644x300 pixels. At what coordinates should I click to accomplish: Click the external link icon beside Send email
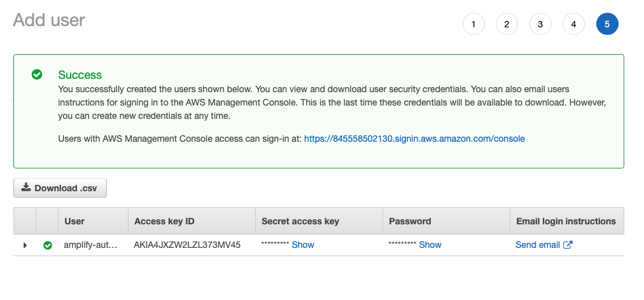pos(568,245)
